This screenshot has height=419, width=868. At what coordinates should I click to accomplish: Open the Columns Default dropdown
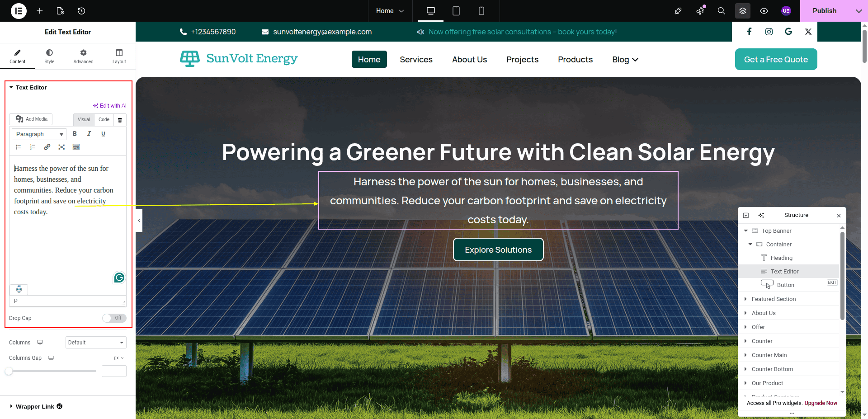96,343
